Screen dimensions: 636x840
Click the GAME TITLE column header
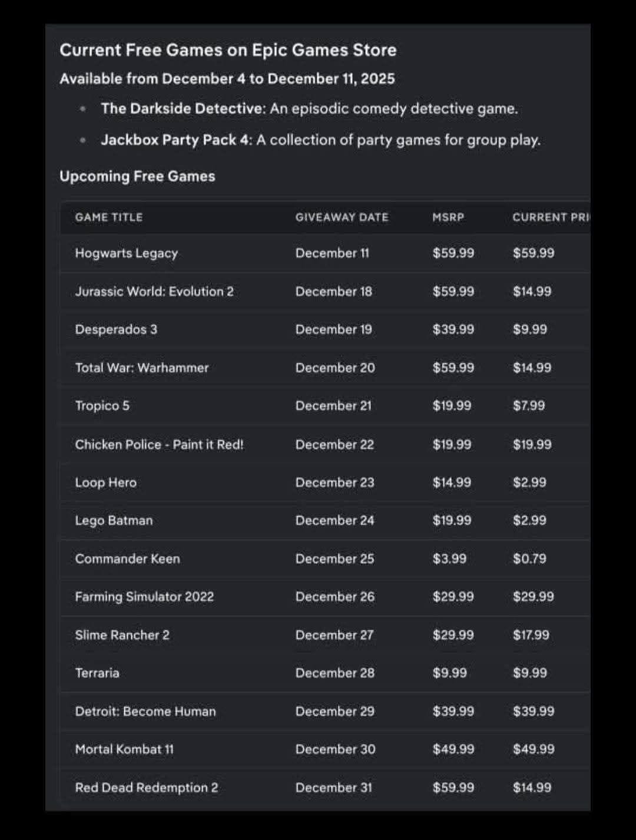point(108,217)
